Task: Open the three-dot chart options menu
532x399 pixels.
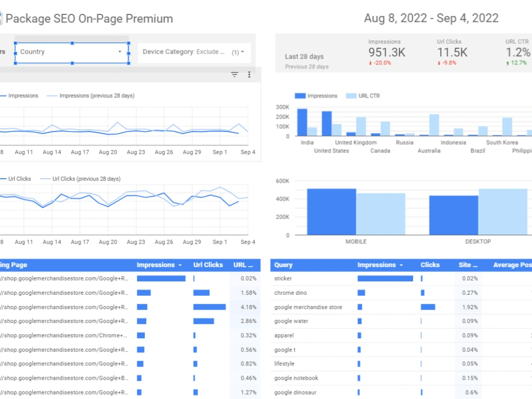Action: [x=249, y=74]
